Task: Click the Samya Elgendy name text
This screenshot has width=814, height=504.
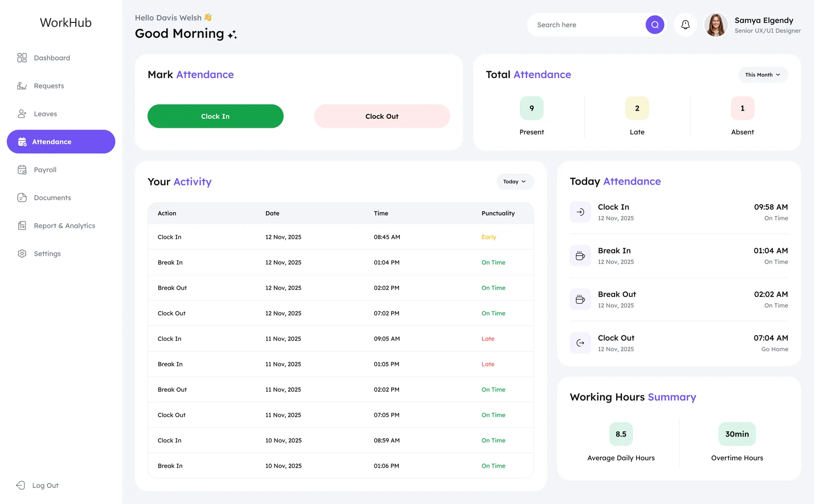Action: pos(764,20)
